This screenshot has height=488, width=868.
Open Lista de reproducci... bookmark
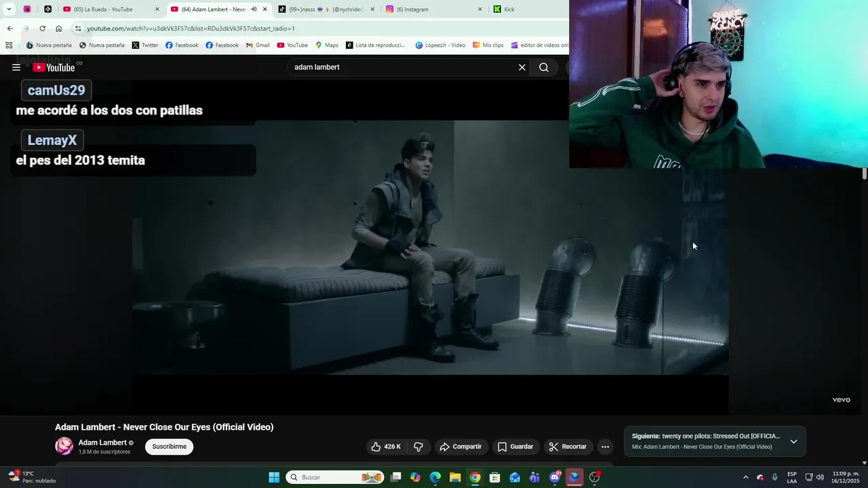coord(376,45)
